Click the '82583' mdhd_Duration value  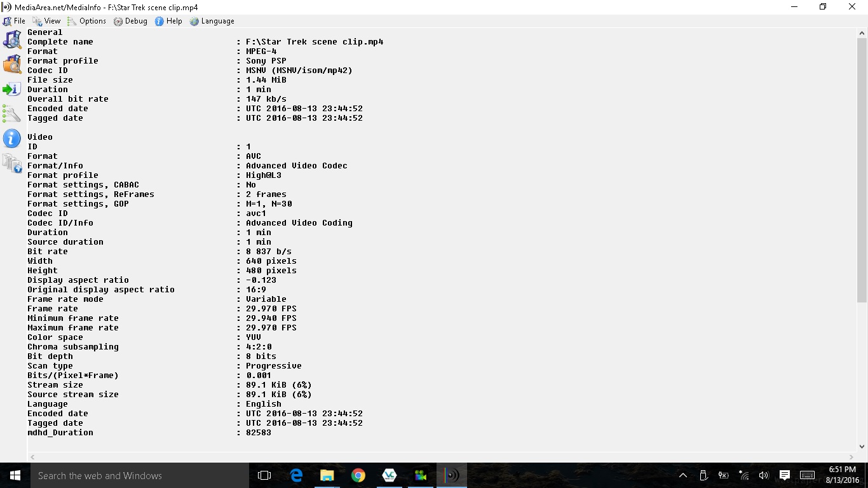259,433
